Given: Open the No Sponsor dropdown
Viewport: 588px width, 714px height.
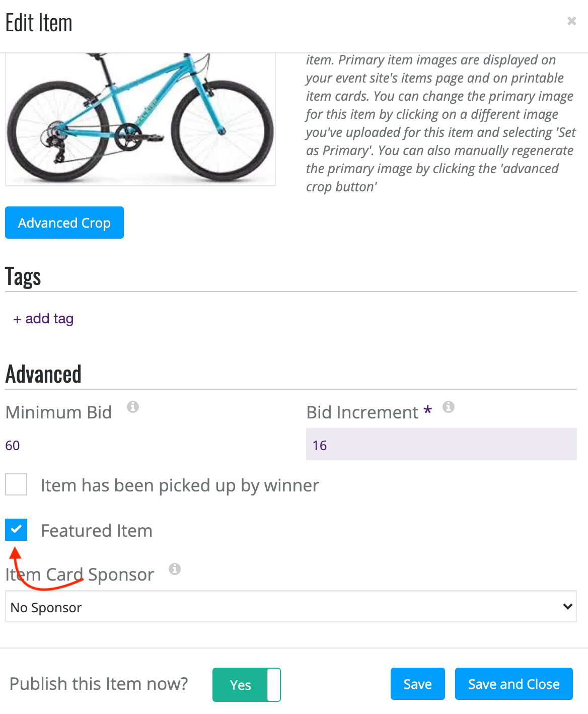Looking at the screenshot, I should (x=291, y=607).
